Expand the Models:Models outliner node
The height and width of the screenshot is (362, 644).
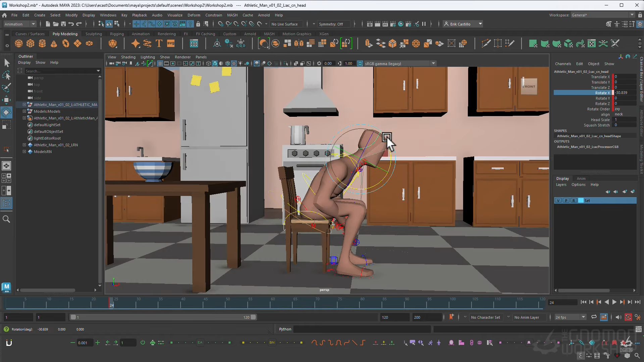coord(24,111)
